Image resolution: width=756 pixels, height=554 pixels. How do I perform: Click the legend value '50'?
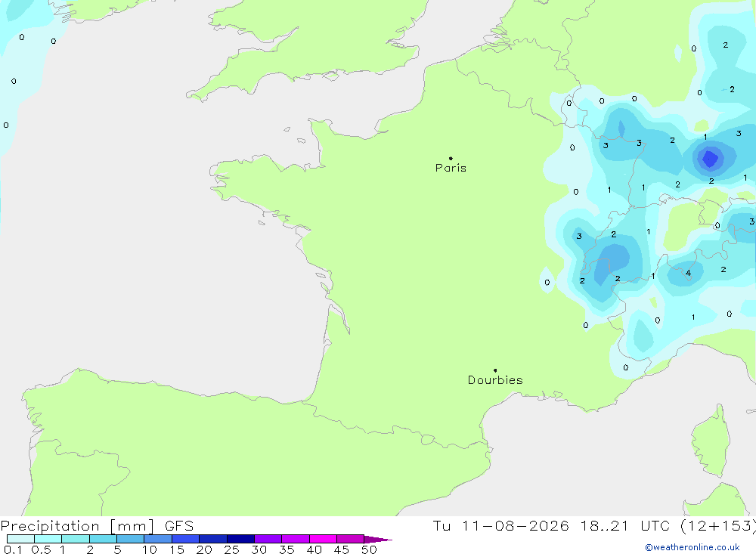(x=369, y=549)
